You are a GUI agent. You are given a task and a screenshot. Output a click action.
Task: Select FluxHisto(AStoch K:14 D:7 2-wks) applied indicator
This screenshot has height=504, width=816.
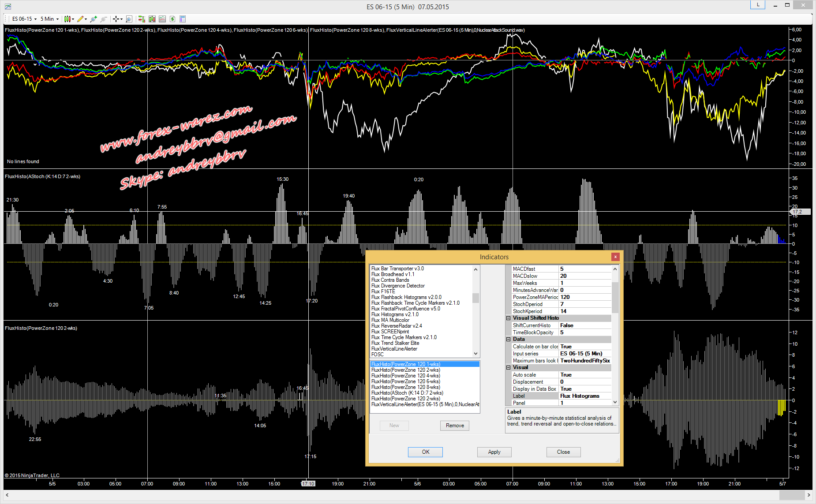[407, 393]
